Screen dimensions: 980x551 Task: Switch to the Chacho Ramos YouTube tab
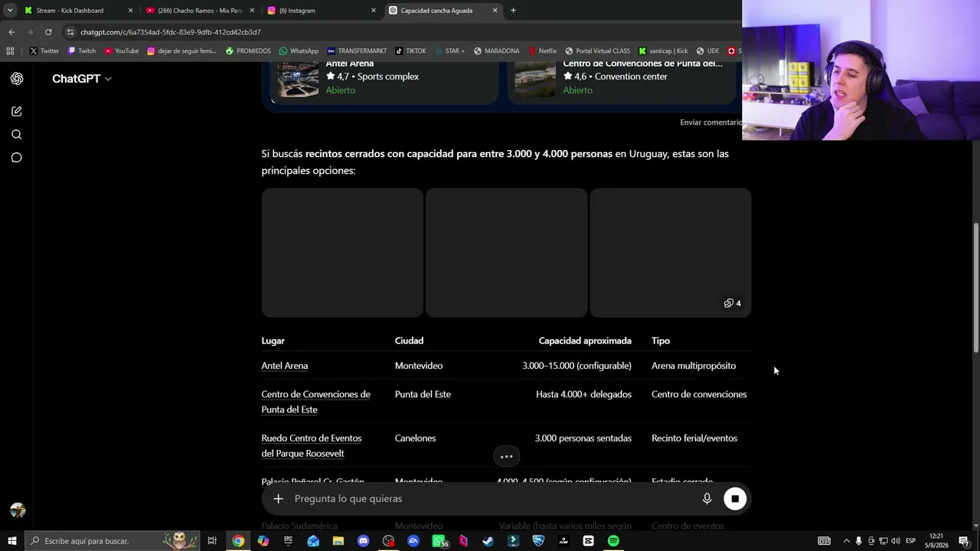[199, 11]
